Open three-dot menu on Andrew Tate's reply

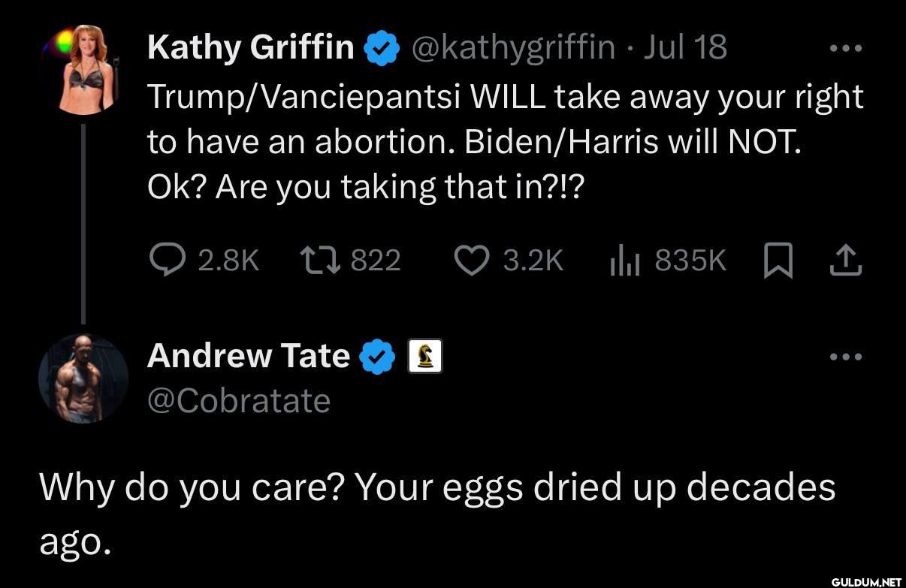pyautogui.click(x=846, y=357)
